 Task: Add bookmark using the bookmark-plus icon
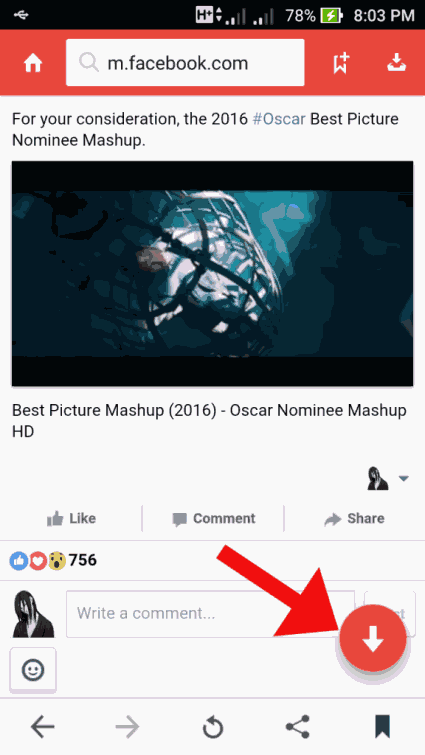341,63
